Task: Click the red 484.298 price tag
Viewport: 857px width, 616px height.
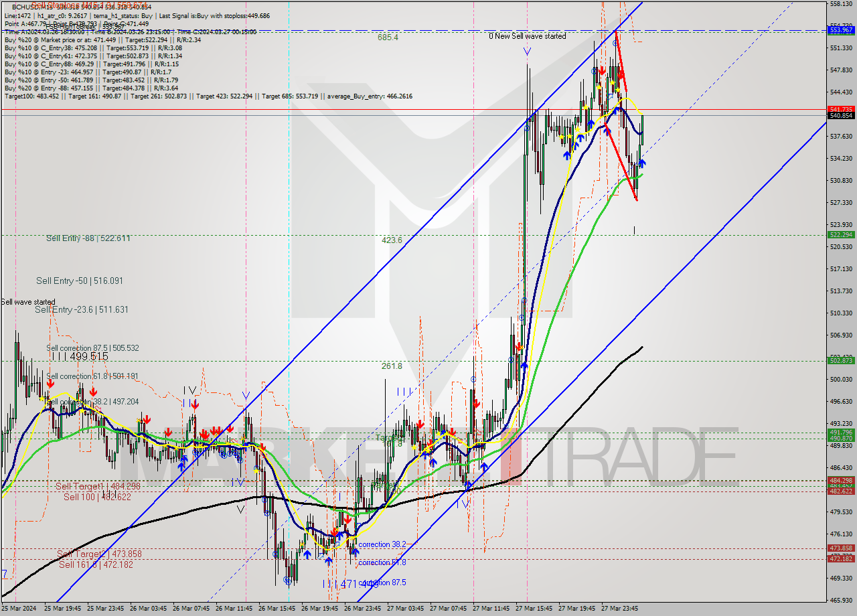Action: 842,480
